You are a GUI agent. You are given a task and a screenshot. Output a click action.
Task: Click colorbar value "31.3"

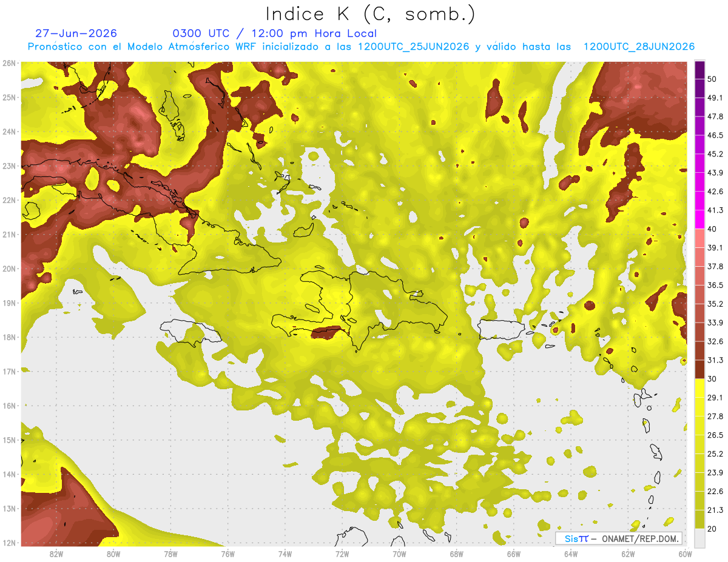715,360
